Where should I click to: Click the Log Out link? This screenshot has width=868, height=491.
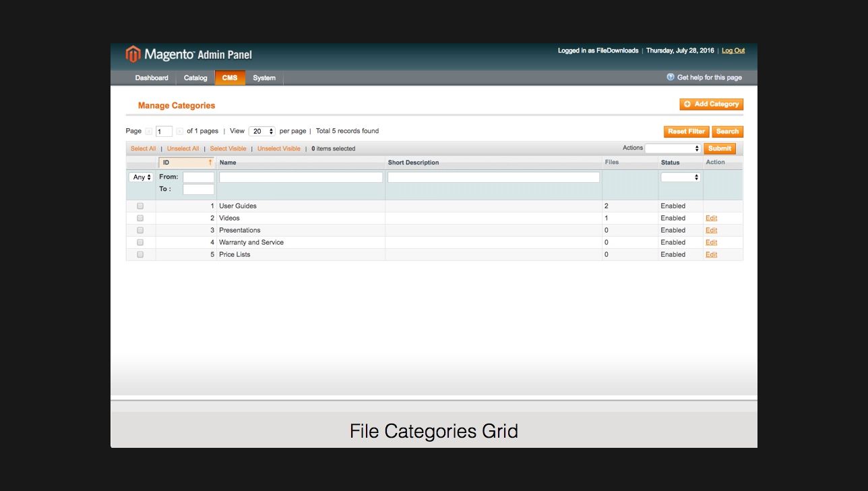(x=733, y=51)
